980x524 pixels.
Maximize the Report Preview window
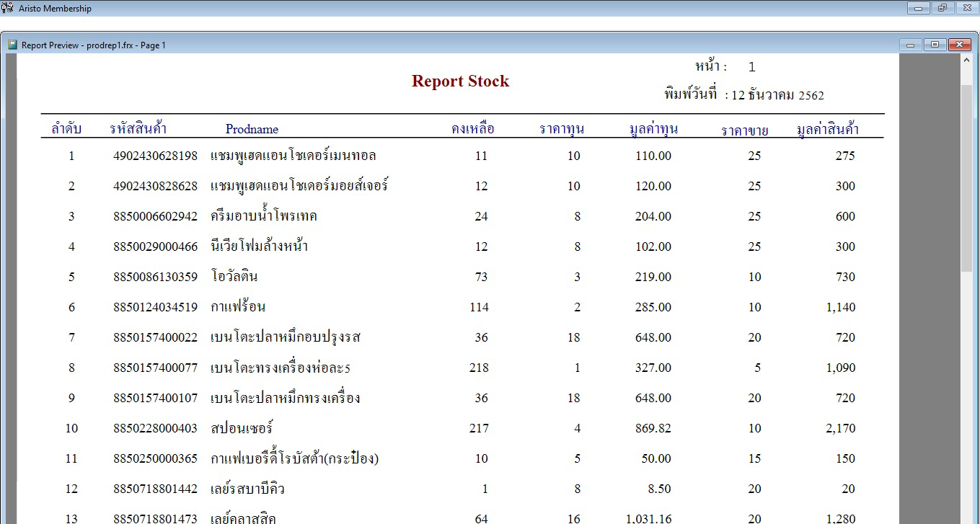(x=935, y=45)
